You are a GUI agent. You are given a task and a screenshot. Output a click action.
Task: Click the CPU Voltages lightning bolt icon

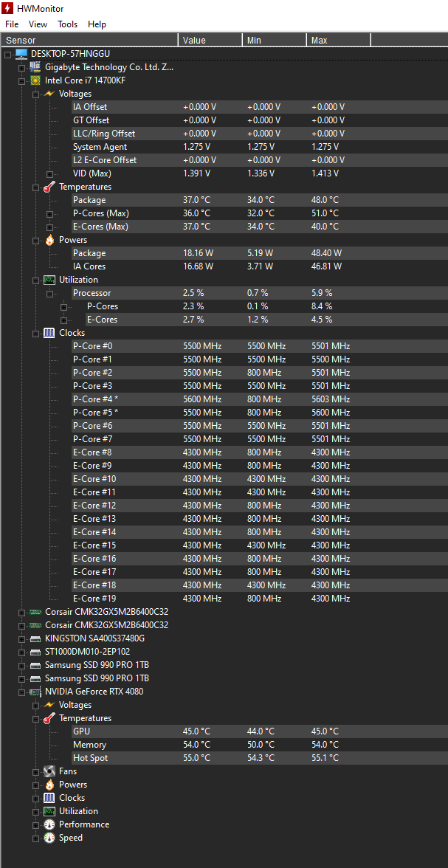(49, 94)
